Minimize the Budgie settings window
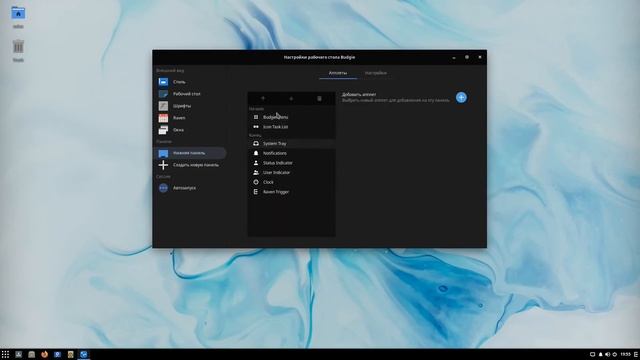 (x=454, y=58)
